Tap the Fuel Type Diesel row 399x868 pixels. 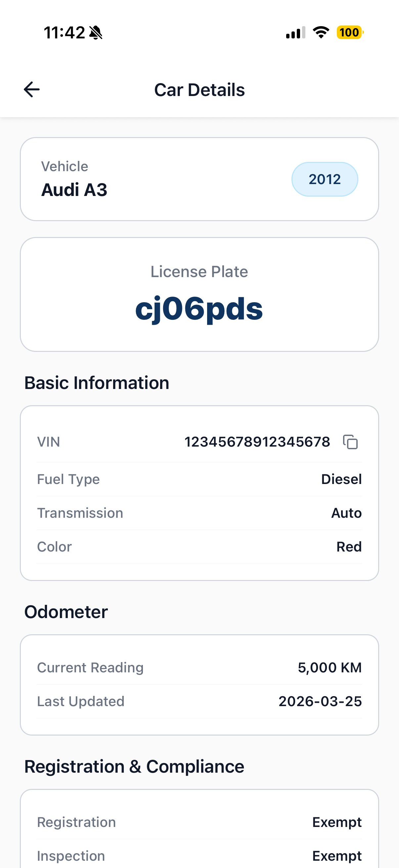199,479
